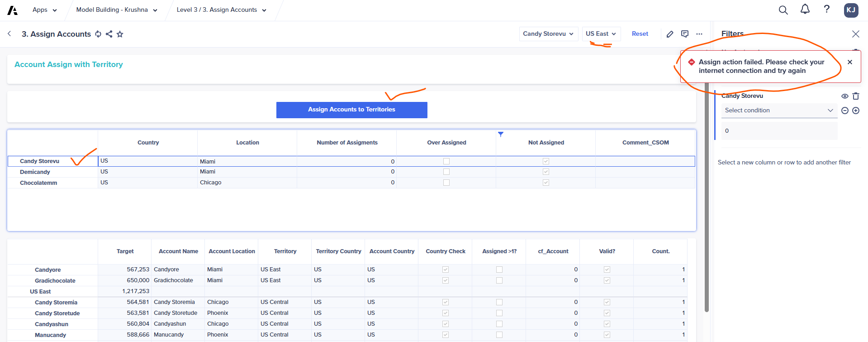Click the Not Assigned column header

pos(546,143)
